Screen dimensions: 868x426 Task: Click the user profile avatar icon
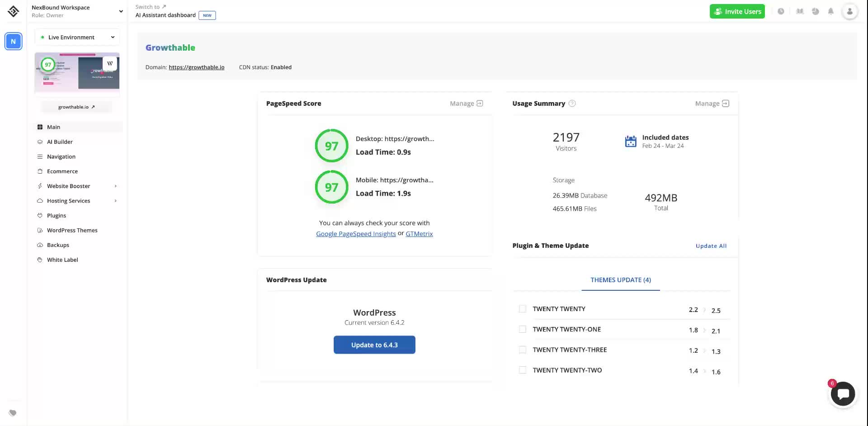[x=849, y=12]
